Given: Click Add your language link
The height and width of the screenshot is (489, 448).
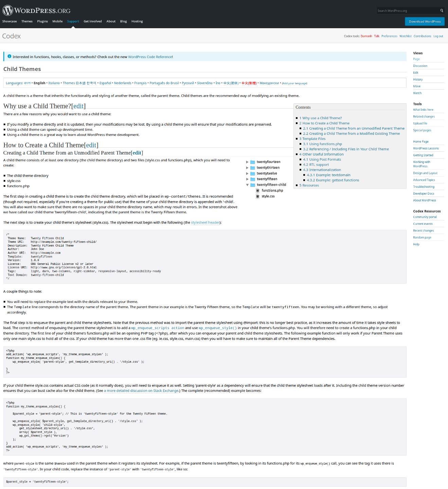Looking at the screenshot, I should [x=294, y=83].
